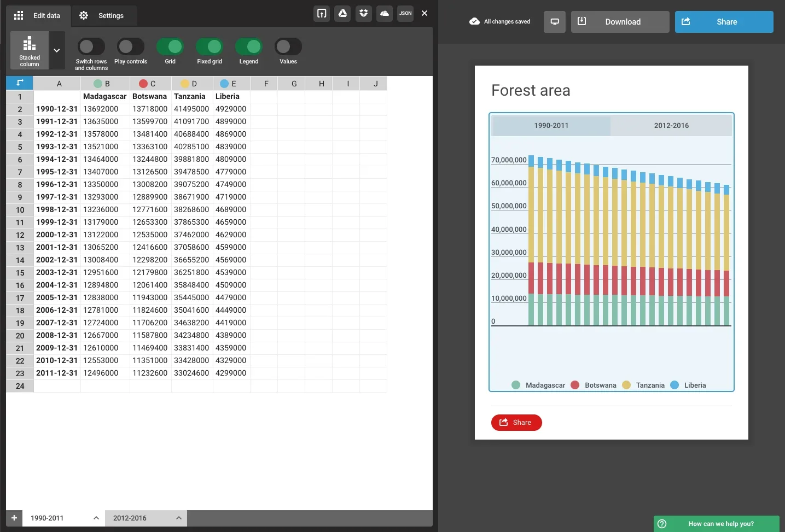Image resolution: width=785 pixels, height=532 pixels.
Task: Click the JSON import button
Action: [x=405, y=14]
